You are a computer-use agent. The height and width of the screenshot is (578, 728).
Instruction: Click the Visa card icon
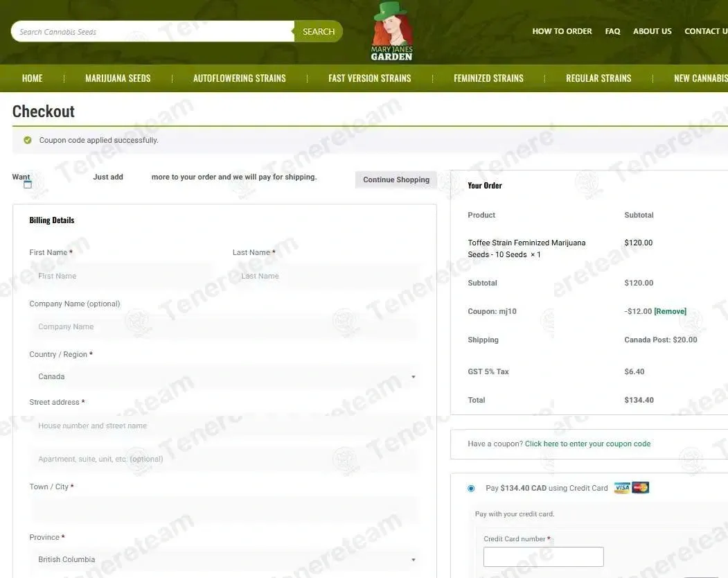(x=622, y=487)
